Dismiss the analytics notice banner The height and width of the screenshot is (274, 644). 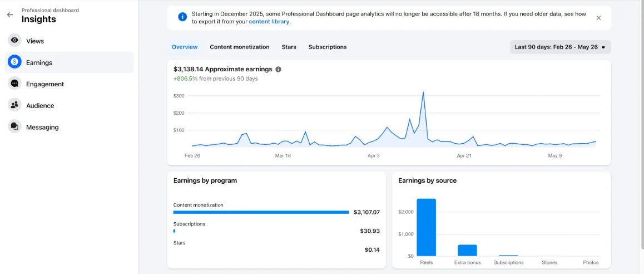(598, 18)
